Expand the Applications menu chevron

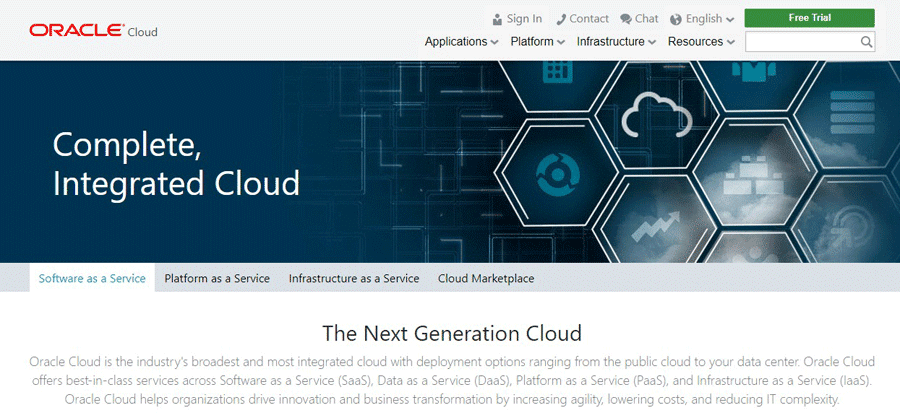pos(494,42)
